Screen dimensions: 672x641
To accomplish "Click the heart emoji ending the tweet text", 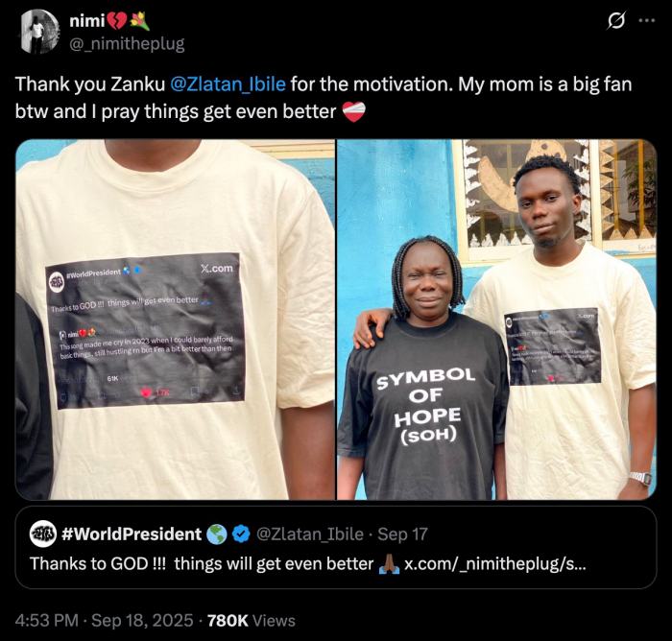I will [x=353, y=111].
